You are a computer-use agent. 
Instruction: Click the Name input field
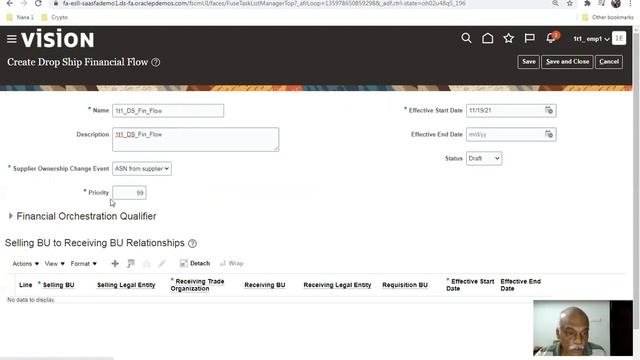(168, 111)
